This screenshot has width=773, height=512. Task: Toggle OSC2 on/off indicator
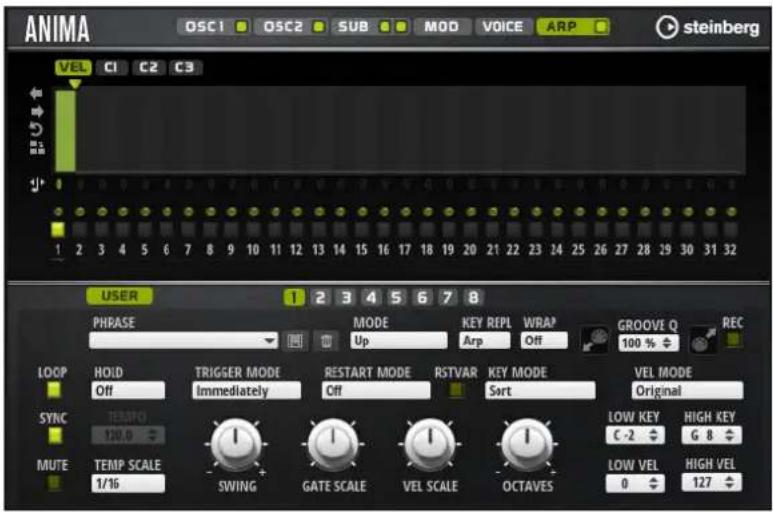319,27
